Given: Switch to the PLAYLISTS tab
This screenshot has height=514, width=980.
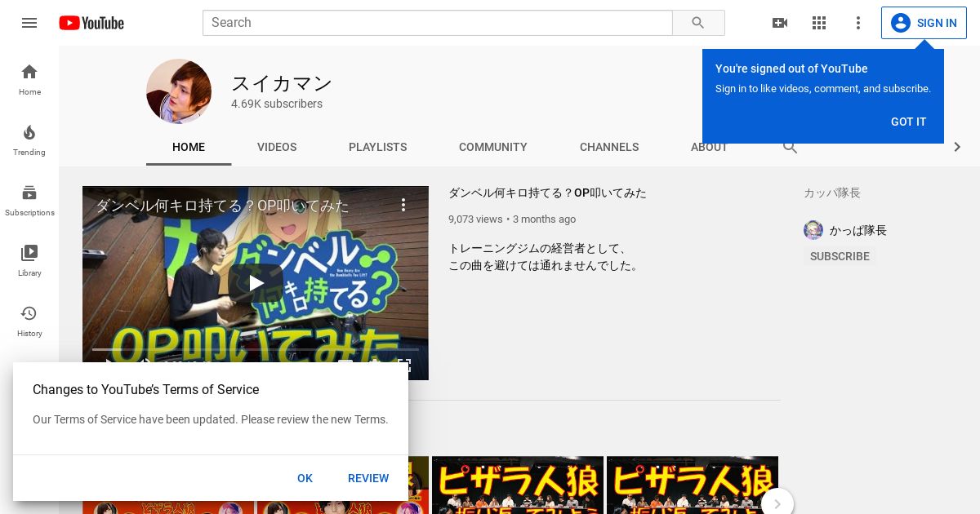Looking at the screenshot, I should [377, 147].
